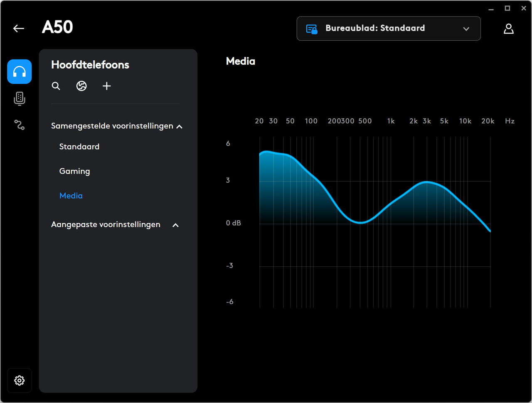Select the Standaard preset

pos(79,147)
